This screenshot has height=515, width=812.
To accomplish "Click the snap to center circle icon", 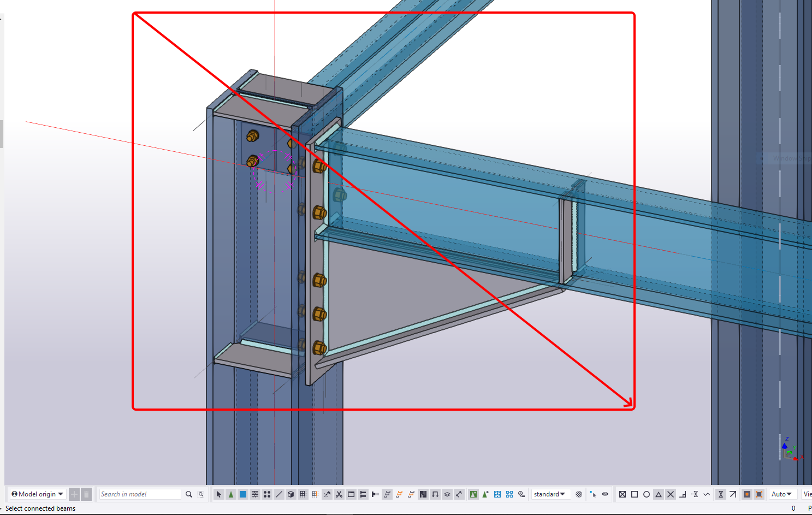I will tap(647, 494).
